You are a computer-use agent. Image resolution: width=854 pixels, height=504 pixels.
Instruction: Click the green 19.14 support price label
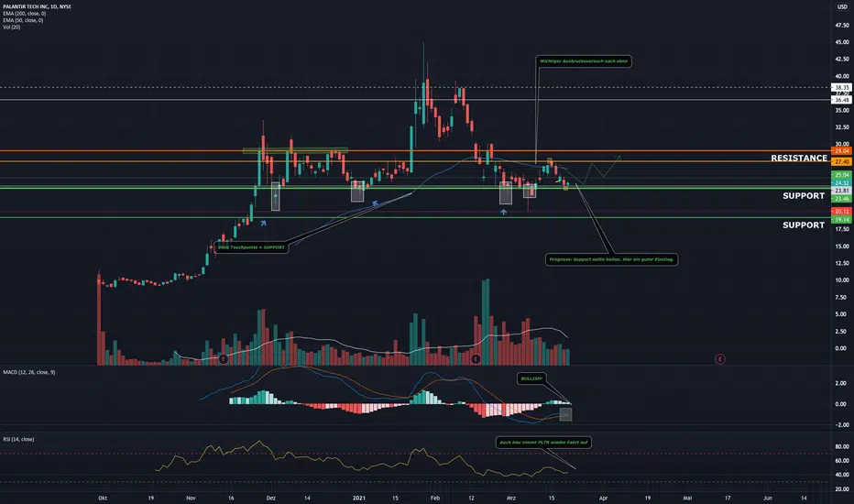pos(841,220)
